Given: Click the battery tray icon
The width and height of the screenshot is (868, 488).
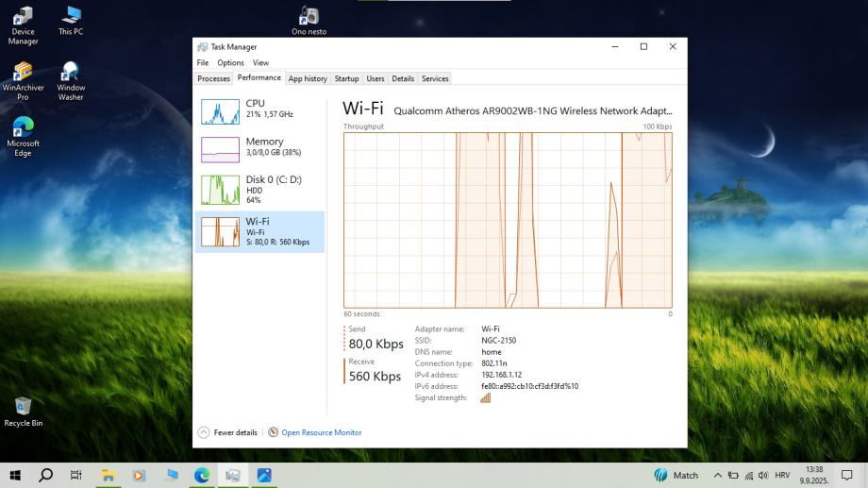Looking at the screenshot, I should [x=733, y=476].
